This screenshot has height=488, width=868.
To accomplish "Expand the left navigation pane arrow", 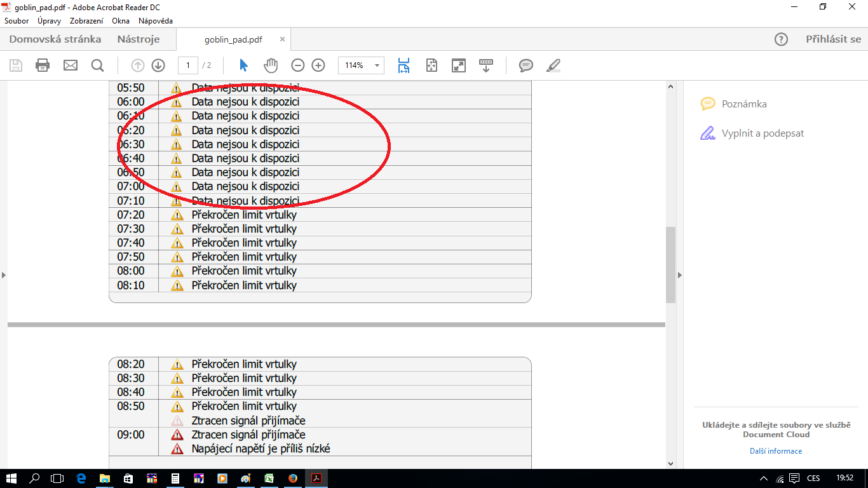I will 4,275.
